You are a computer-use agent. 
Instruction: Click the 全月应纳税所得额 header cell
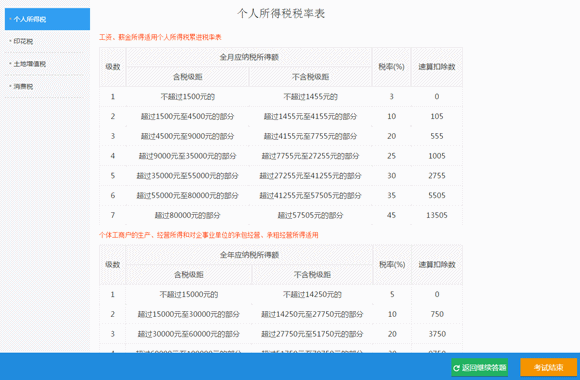point(249,57)
